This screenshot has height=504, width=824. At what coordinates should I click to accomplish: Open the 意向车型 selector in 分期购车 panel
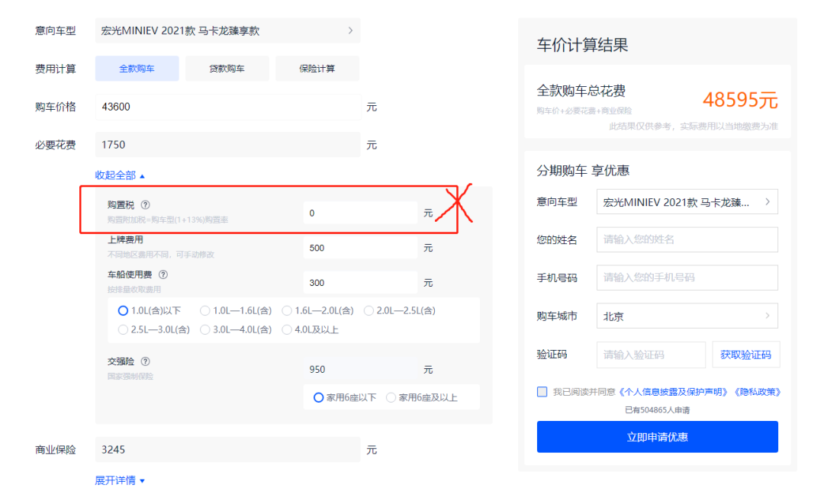687,202
